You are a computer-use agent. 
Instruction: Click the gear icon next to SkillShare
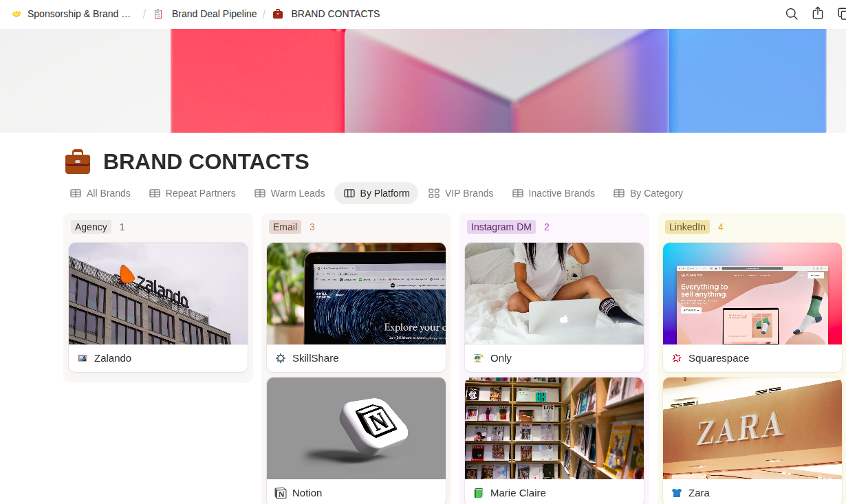click(281, 358)
